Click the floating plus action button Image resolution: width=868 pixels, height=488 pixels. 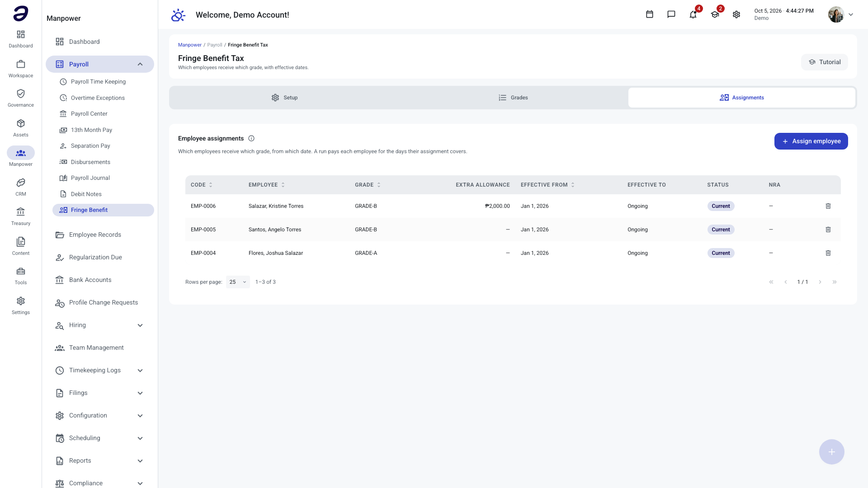pos(832,452)
